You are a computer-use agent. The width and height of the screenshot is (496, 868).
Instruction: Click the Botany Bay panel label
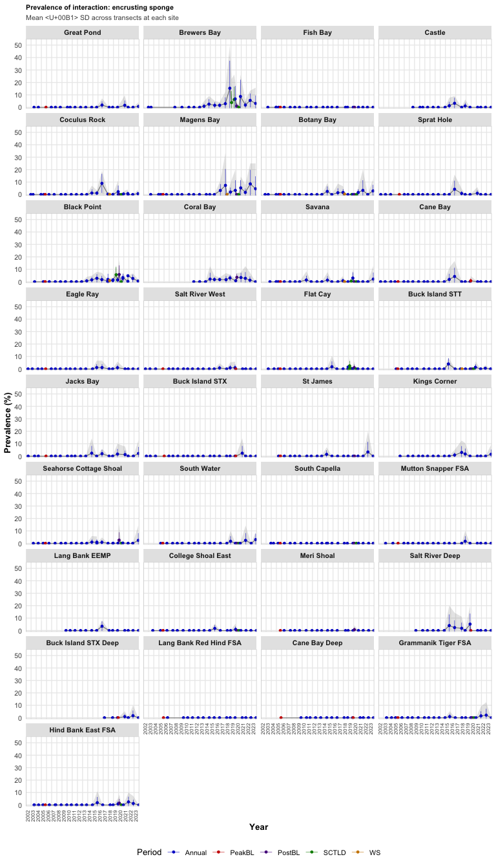click(318, 119)
